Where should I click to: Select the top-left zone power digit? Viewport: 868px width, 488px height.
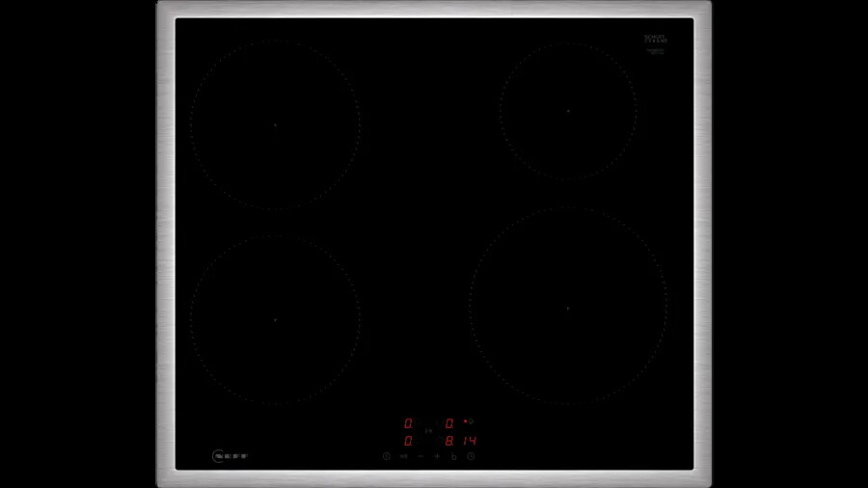(408, 423)
